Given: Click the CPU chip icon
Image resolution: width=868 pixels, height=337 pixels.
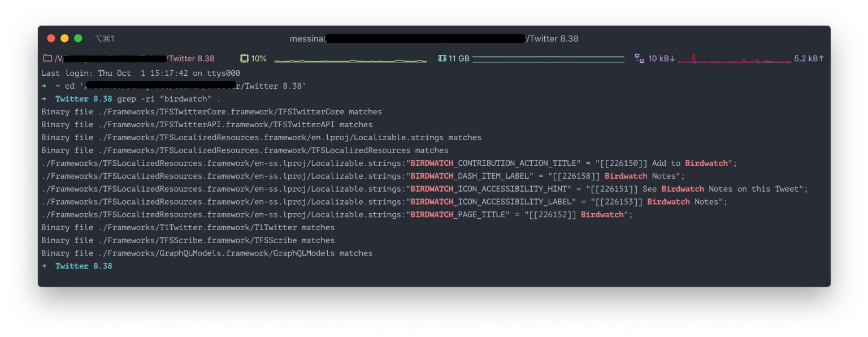Looking at the screenshot, I should point(244,58).
